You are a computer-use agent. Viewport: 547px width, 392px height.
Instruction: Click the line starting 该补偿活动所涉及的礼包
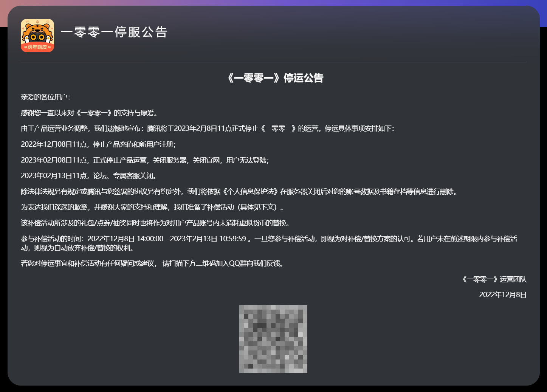pyautogui.click(x=156, y=223)
